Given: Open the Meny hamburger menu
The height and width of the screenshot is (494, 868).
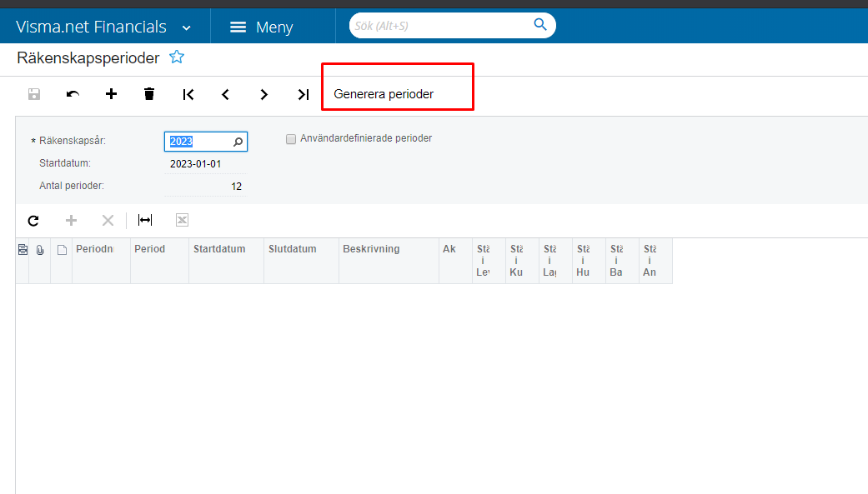Looking at the screenshot, I should pyautogui.click(x=262, y=27).
